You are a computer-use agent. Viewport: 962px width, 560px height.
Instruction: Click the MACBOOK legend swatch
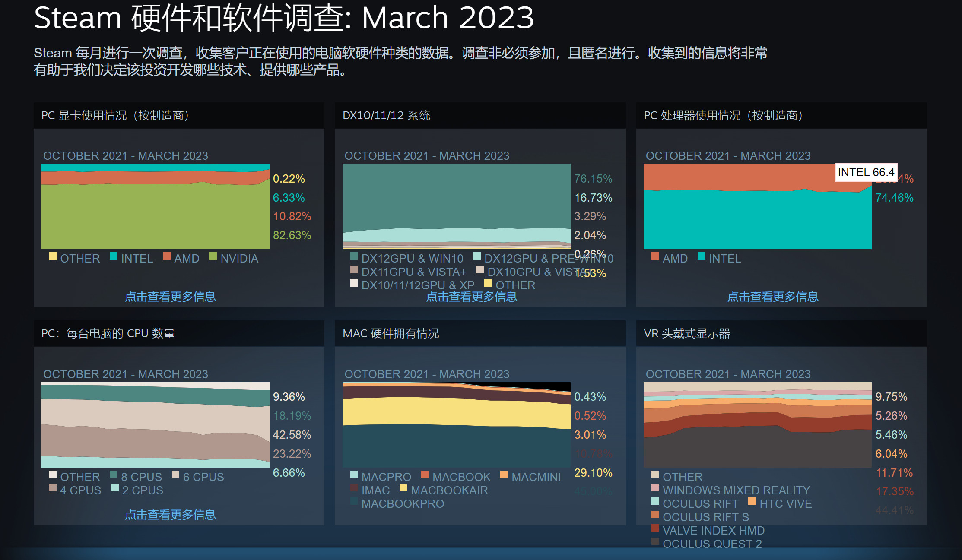pos(425,474)
